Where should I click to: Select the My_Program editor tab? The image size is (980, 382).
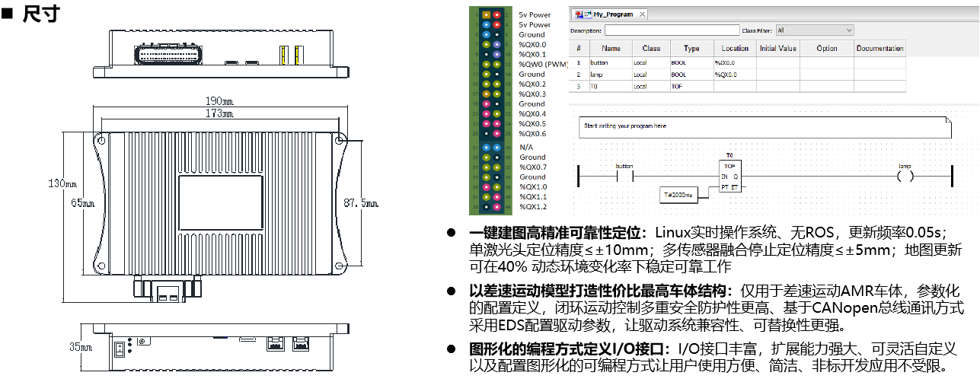pos(610,14)
